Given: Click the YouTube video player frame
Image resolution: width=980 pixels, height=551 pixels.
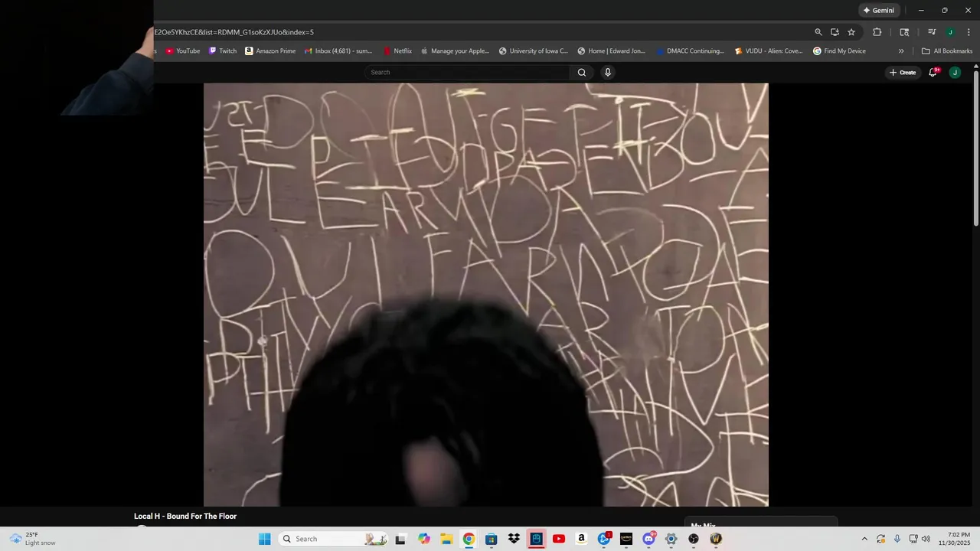Looking at the screenshot, I should 486,295.
